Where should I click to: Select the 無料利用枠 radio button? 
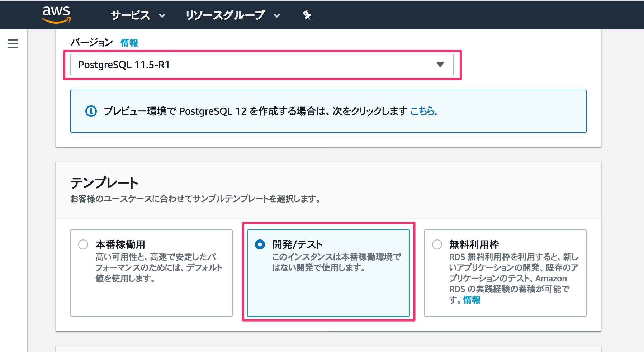(x=437, y=244)
